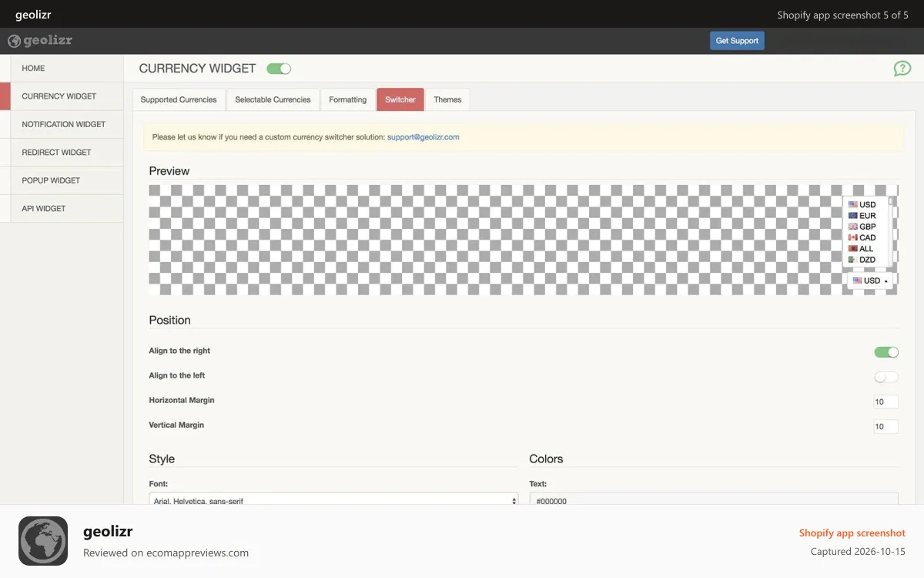Go to HOME in the sidebar

[66, 69]
